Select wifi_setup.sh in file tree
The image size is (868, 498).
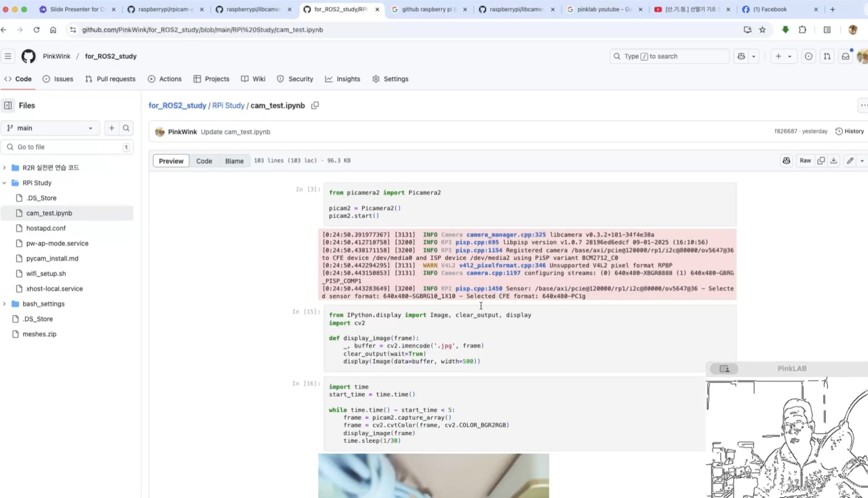pyautogui.click(x=46, y=274)
